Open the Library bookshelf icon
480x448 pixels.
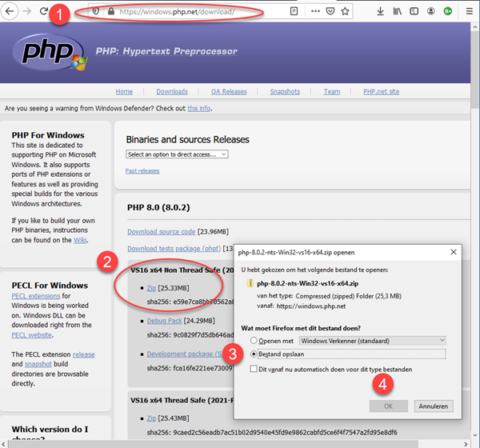pos(397,12)
